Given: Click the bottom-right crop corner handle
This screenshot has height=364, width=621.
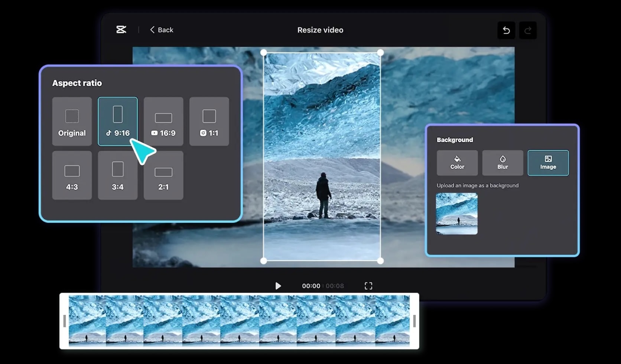Looking at the screenshot, I should [380, 261].
